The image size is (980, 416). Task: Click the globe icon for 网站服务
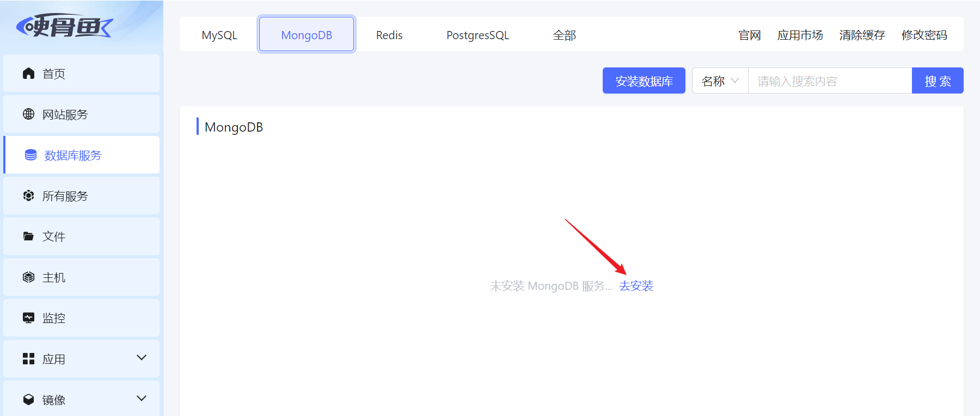point(29,114)
